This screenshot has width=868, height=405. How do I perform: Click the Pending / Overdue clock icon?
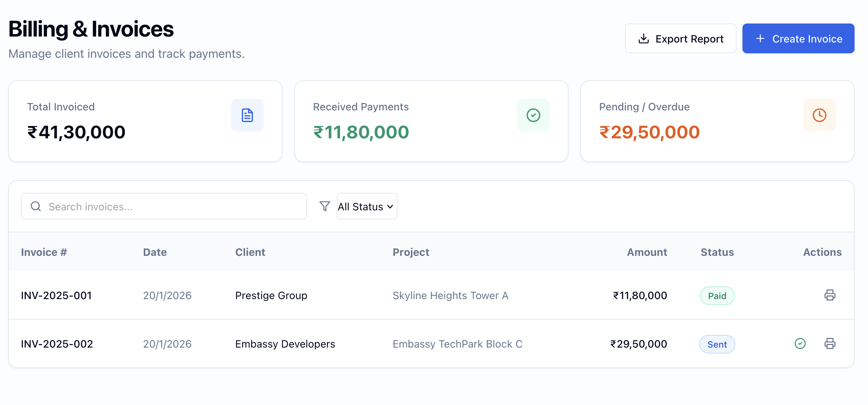(819, 115)
